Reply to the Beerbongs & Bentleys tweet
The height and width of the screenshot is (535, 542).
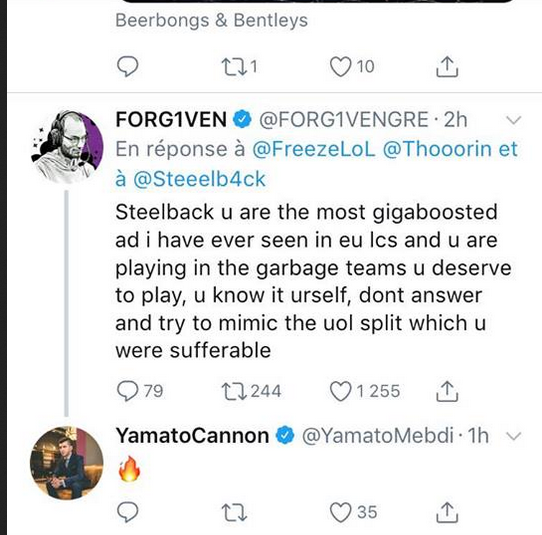coord(128,66)
